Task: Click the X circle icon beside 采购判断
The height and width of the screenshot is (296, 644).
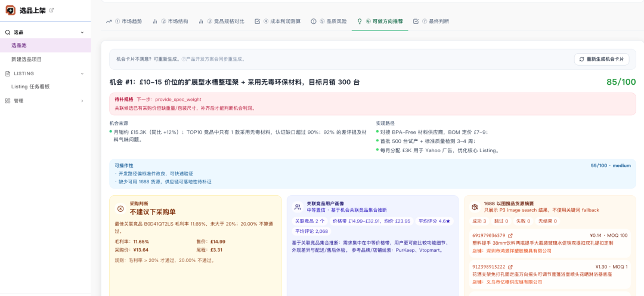Action: 120,209
